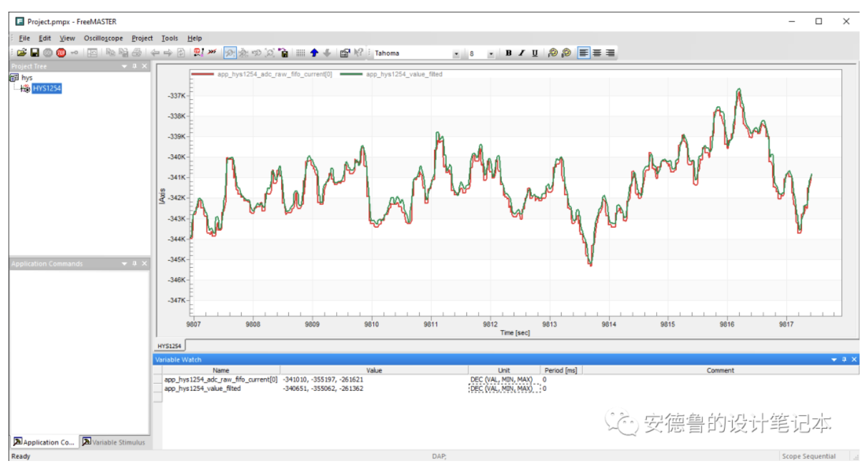The width and height of the screenshot is (868, 472).
Task: Click the refresh page icon after arrows
Action: pyautogui.click(x=181, y=53)
